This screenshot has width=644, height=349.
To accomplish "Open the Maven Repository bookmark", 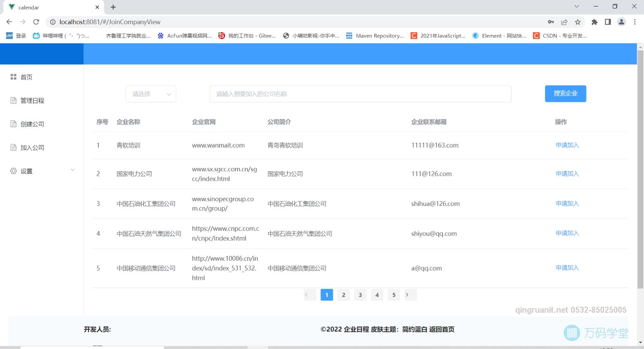I will [375, 35].
